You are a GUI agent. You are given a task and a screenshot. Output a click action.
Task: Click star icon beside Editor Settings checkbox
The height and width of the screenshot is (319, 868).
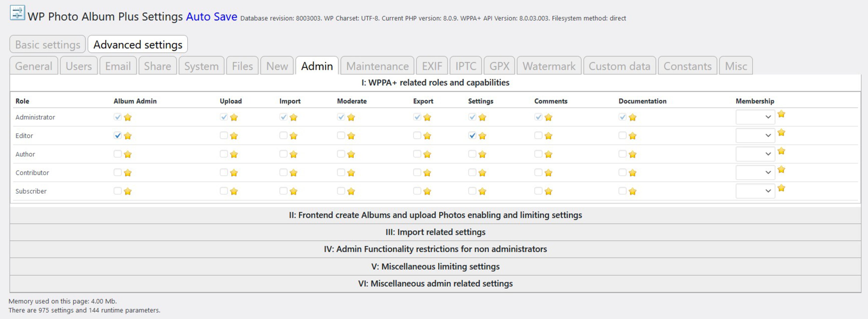482,136
